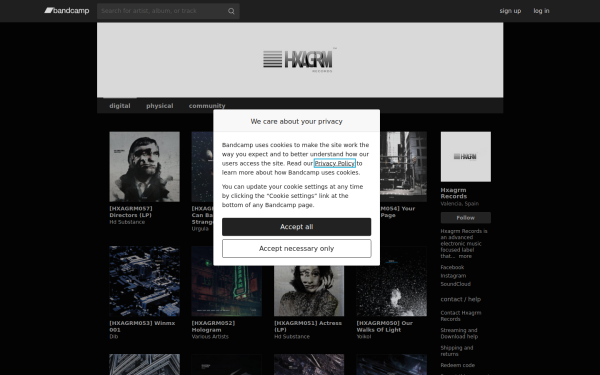Open the SoundCloud link
This screenshot has width=600, height=375.
tap(455, 284)
